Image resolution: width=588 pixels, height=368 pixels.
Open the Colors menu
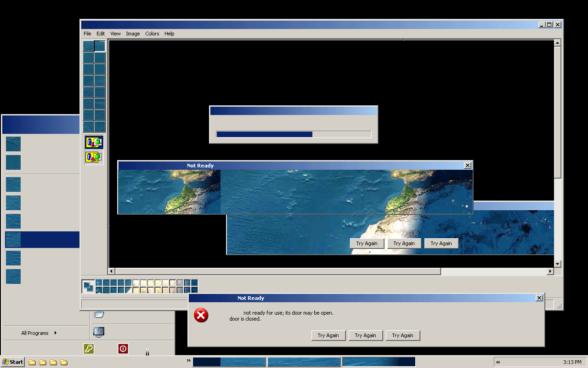tap(152, 34)
